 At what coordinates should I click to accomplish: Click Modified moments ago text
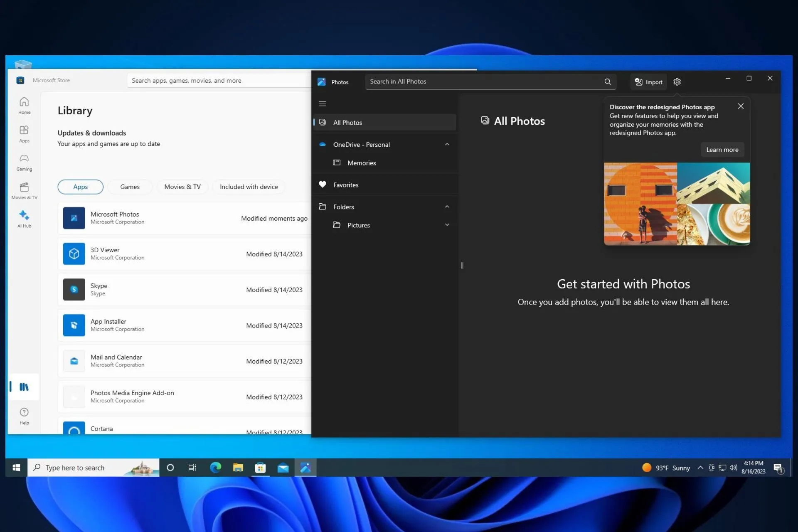pos(274,218)
